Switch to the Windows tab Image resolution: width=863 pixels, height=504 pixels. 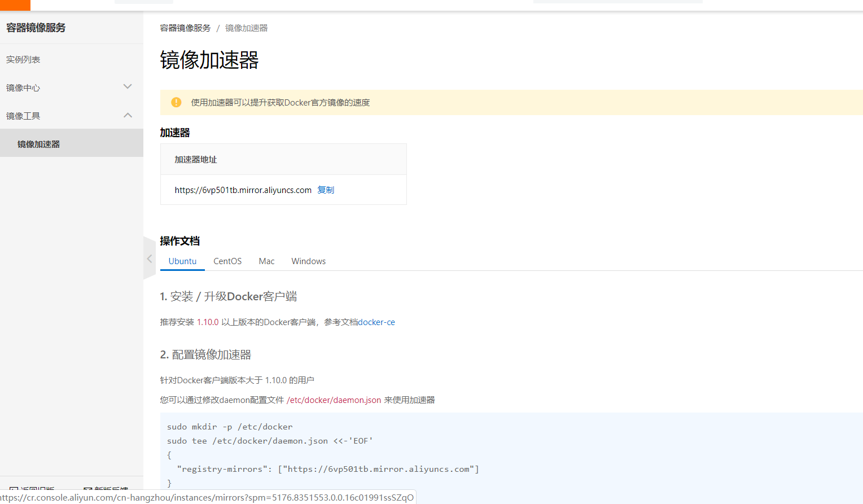tap(308, 261)
